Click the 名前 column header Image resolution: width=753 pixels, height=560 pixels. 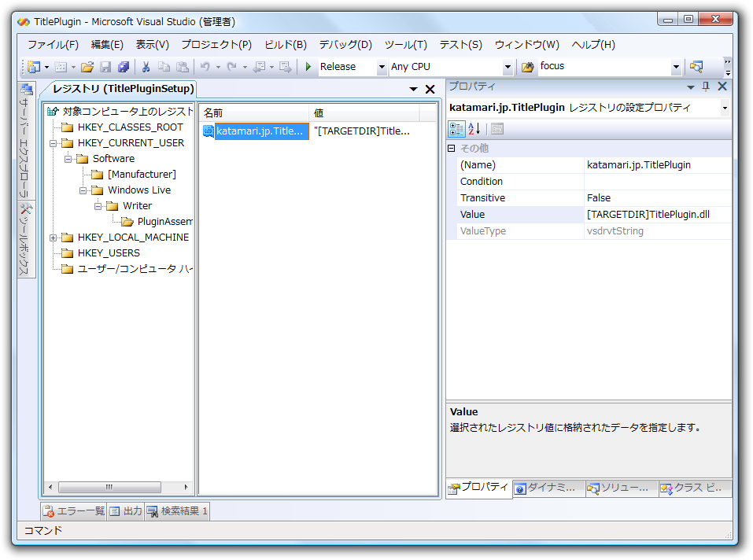[x=253, y=113]
